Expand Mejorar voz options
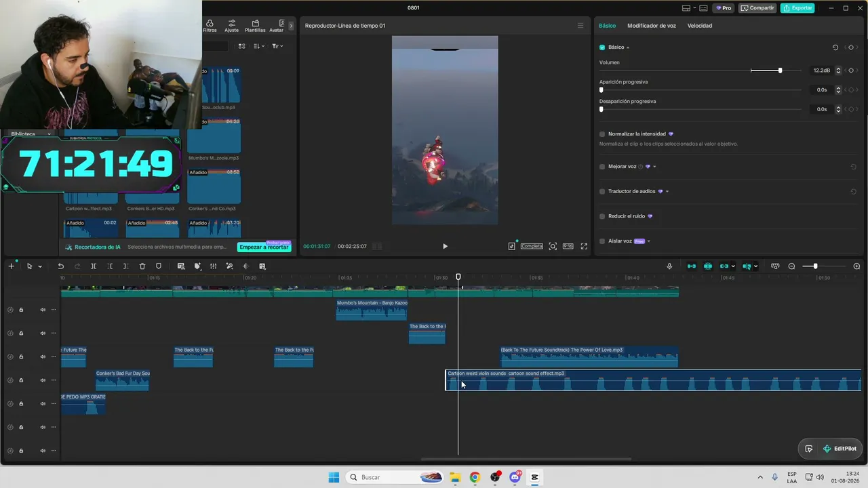The width and height of the screenshot is (868, 488). (x=654, y=167)
